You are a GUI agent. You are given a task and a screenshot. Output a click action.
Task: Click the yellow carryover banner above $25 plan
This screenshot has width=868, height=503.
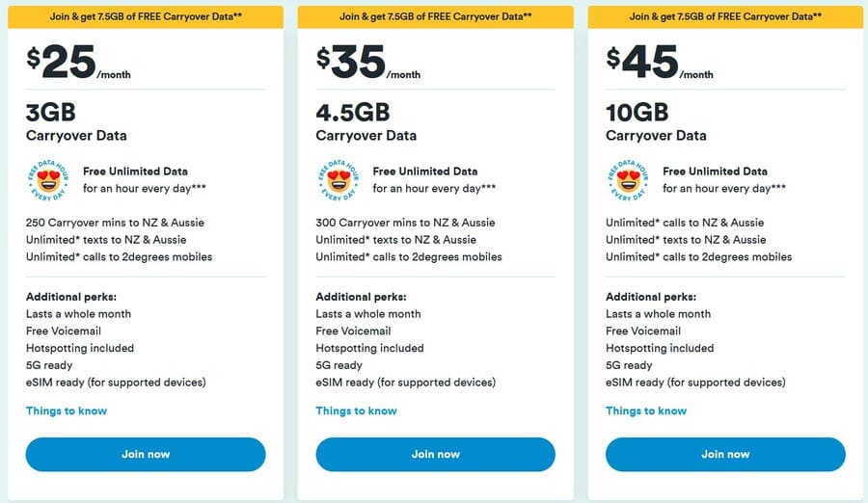146,16
